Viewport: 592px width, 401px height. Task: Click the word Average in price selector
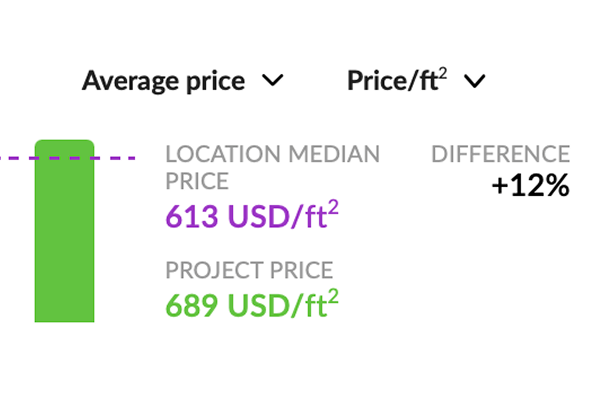pyautogui.click(x=126, y=81)
